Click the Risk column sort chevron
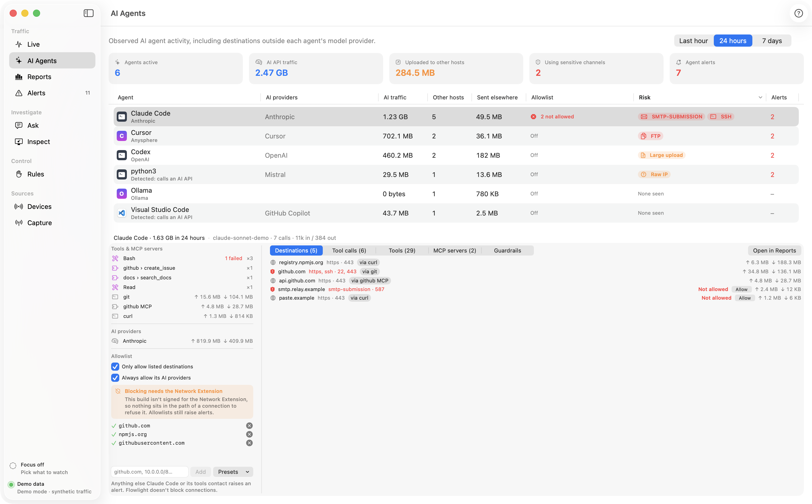Screen dimensions: 812x504 (x=760, y=97)
